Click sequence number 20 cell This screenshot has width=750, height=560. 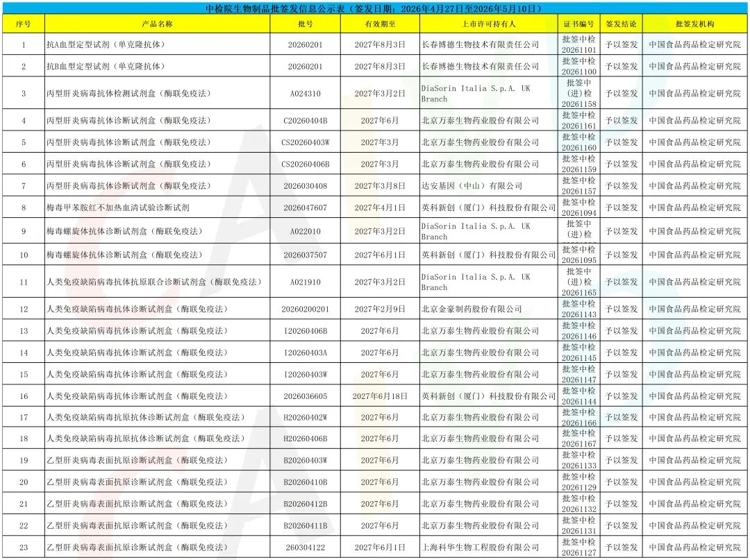pyautogui.click(x=24, y=482)
